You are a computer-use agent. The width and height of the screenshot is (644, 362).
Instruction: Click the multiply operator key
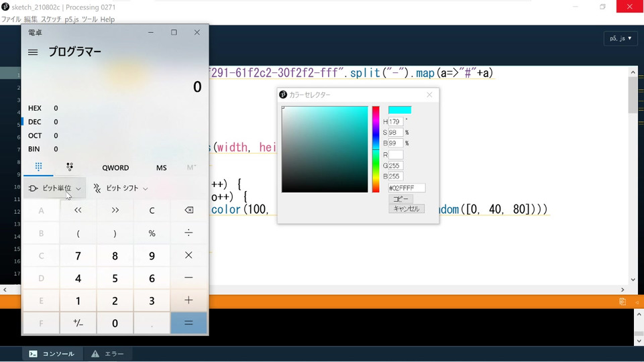pos(189,255)
